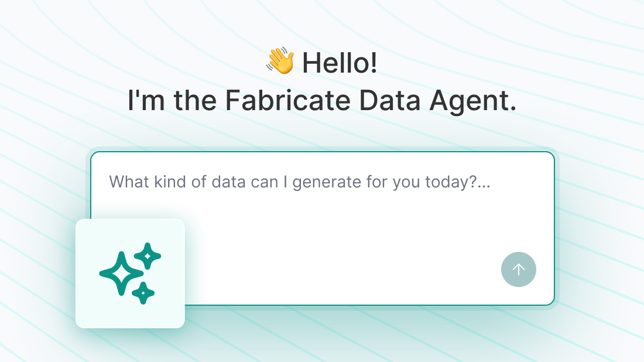The height and width of the screenshot is (362, 644).
Task: Click the teal border of the prompt box
Action: click(x=322, y=152)
